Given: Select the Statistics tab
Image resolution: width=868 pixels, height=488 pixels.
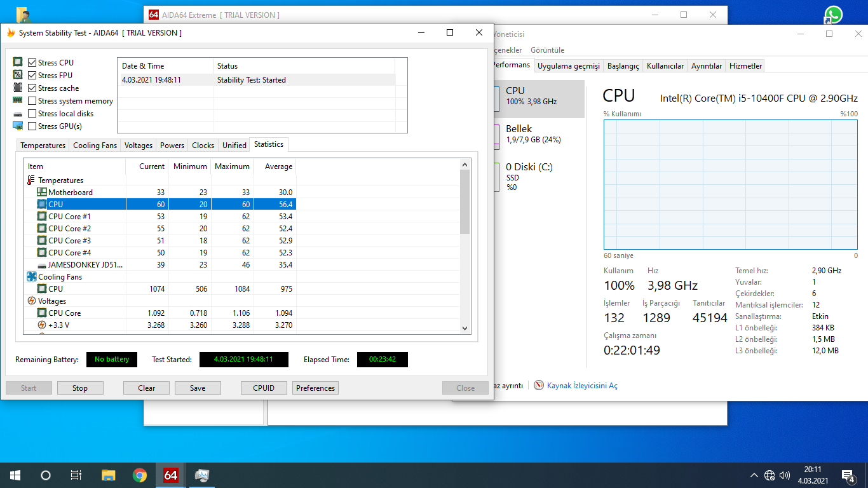Looking at the screenshot, I should click(269, 144).
